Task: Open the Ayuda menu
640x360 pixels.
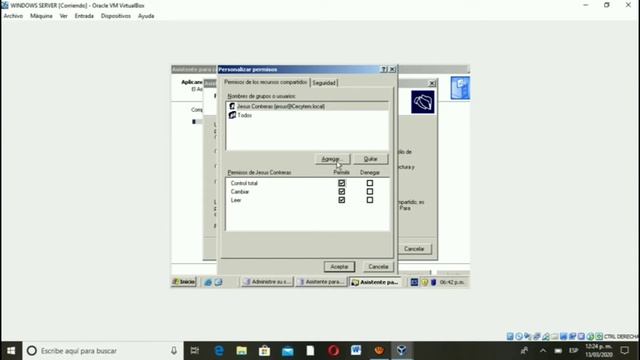Action: 146,16
